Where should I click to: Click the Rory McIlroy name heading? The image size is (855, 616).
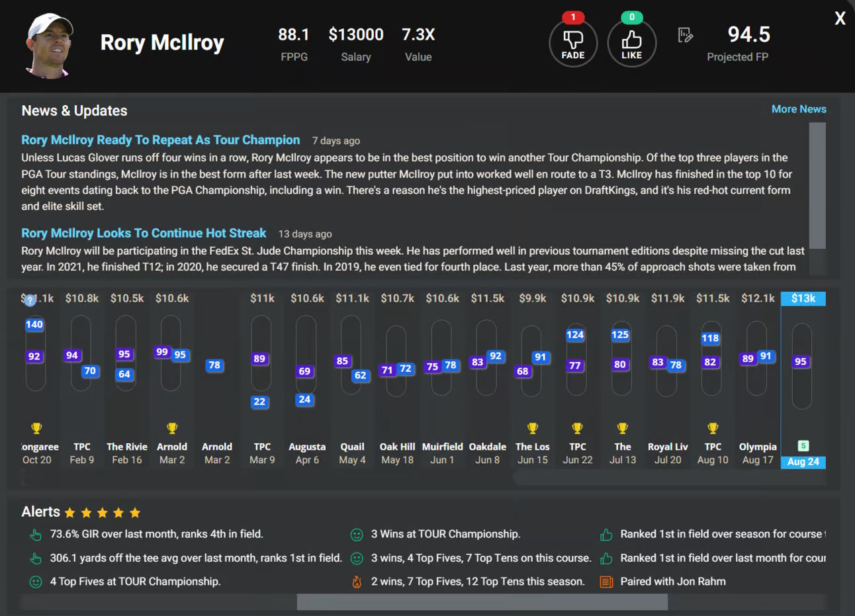tap(162, 42)
